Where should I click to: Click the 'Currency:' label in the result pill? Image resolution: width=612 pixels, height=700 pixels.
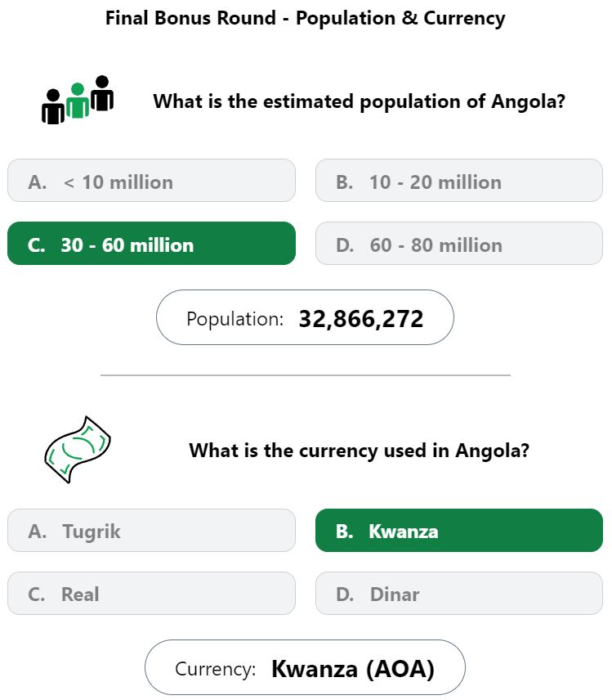click(216, 669)
